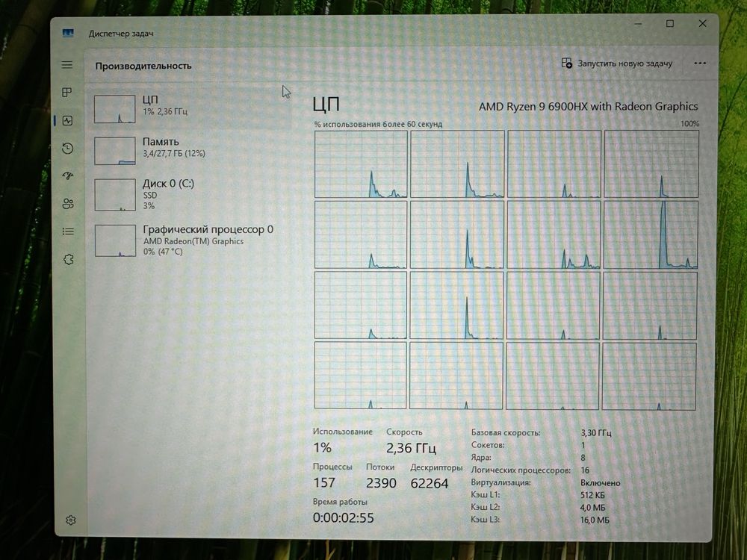Click the process count 157

pyautogui.click(x=324, y=482)
